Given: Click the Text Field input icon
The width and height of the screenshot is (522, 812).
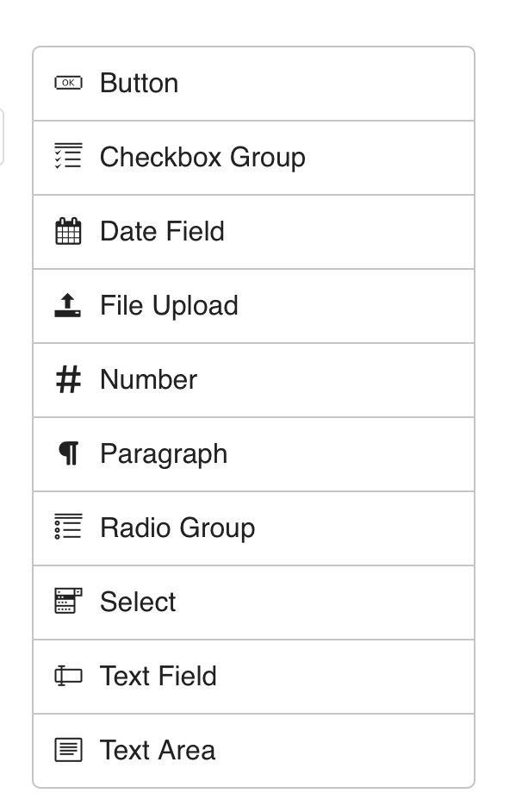Looking at the screenshot, I should point(68,676).
